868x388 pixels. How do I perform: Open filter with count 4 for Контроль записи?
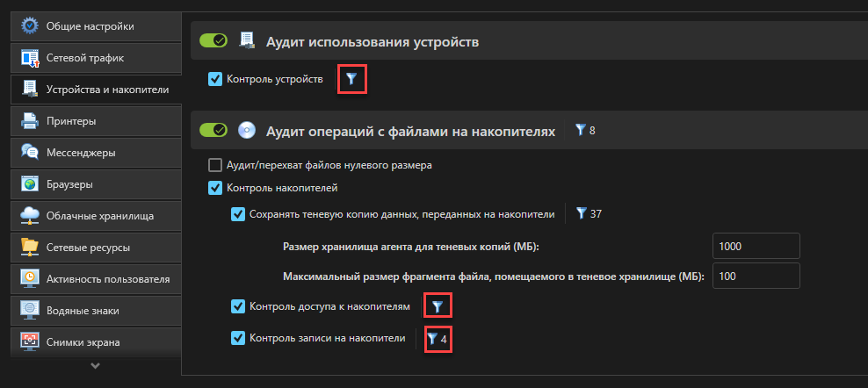(x=438, y=339)
